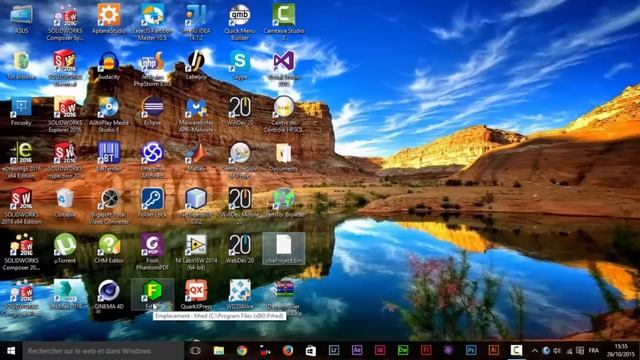Image resolution: width=640 pixels, height=360 pixels.
Task: Select the Start Tor Browser shortcut
Action: [284, 202]
